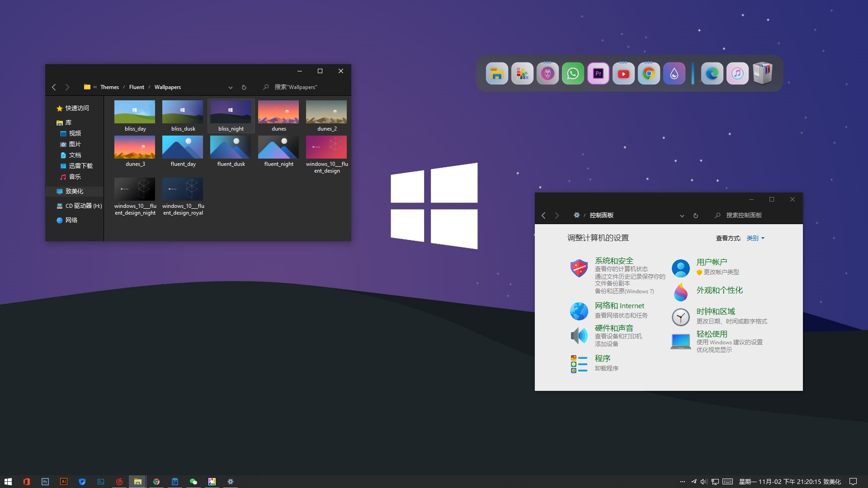Expand address history dropdown in Wallpapers window
868x488 pixels.
point(231,88)
